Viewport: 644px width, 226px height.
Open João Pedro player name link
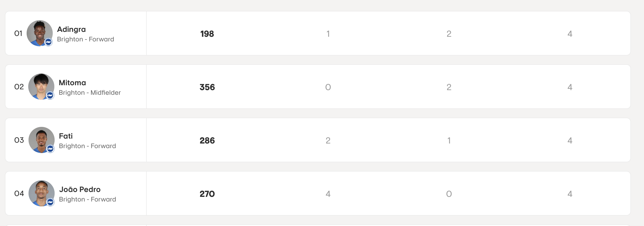coord(80,189)
